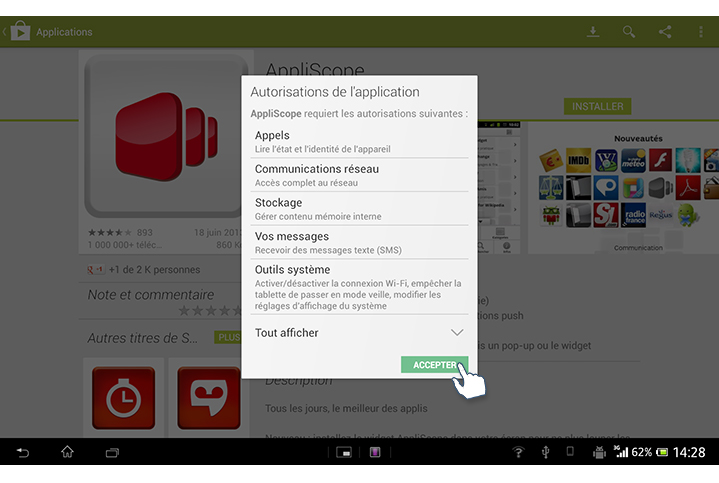The height and width of the screenshot is (483, 719).
Task: Open the overflow menu in top bar
Action: pos(701,32)
